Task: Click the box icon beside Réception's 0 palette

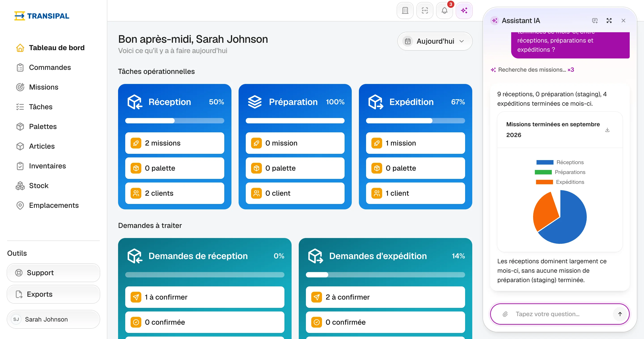Action: click(x=136, y=168)
